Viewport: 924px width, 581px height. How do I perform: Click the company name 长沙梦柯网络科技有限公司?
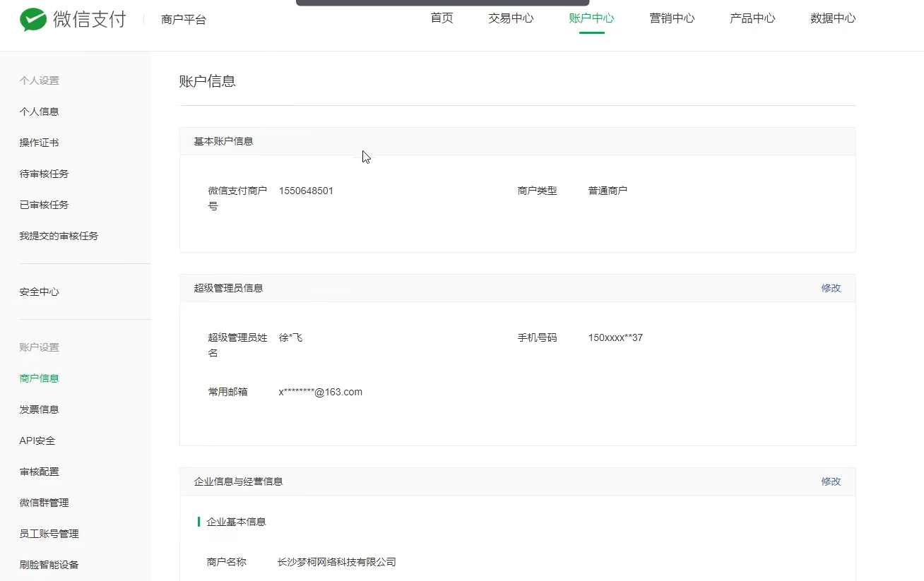[x=337, y=562]
